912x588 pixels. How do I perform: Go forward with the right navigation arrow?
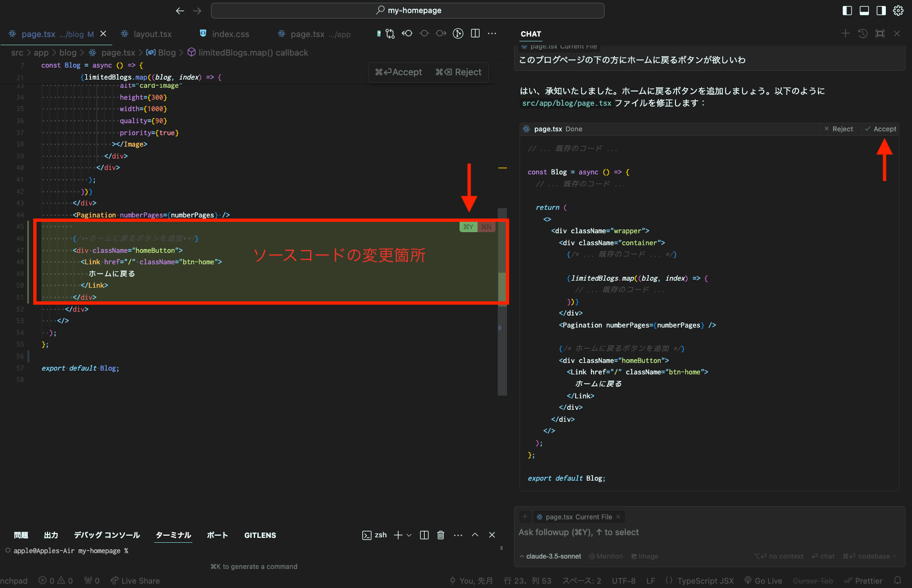coord(197,10)
